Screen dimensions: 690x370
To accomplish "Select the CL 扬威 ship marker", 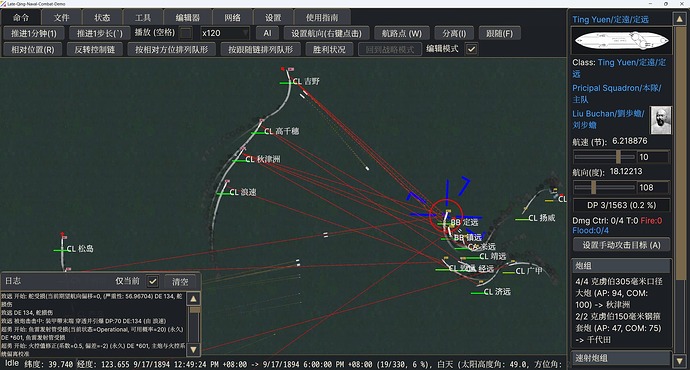I will coord(542,218).
